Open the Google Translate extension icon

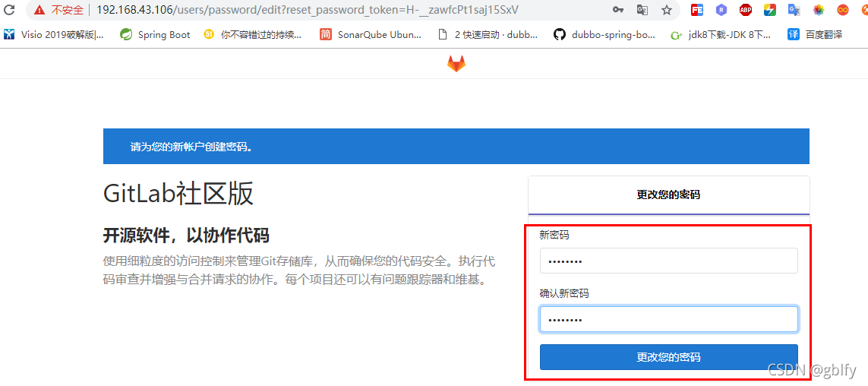pyautogui.click(x=794, y=9)
